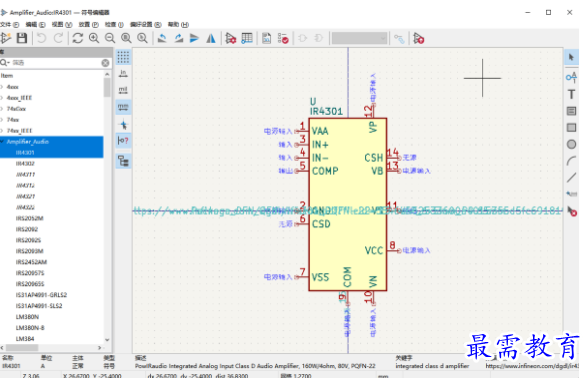Toggle synchronized pins edit mode
The width and height of the screenshot is (588, 378).
399,38
